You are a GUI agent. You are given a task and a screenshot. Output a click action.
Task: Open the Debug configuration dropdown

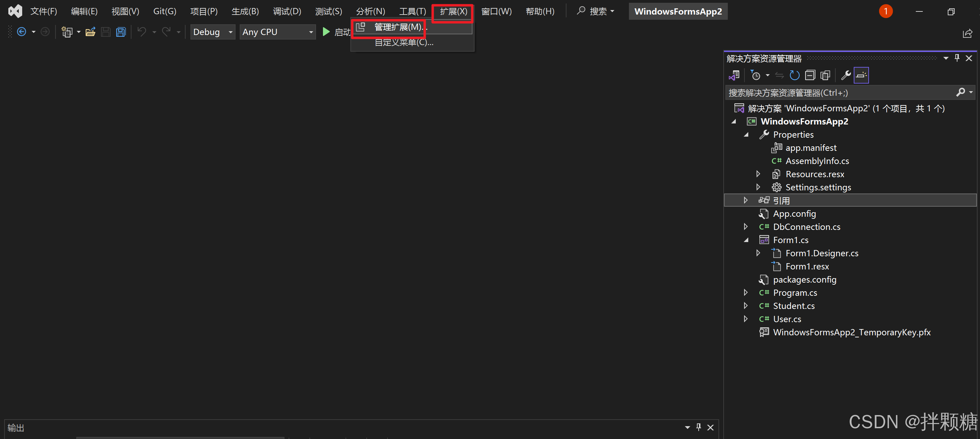pos(213,32)
